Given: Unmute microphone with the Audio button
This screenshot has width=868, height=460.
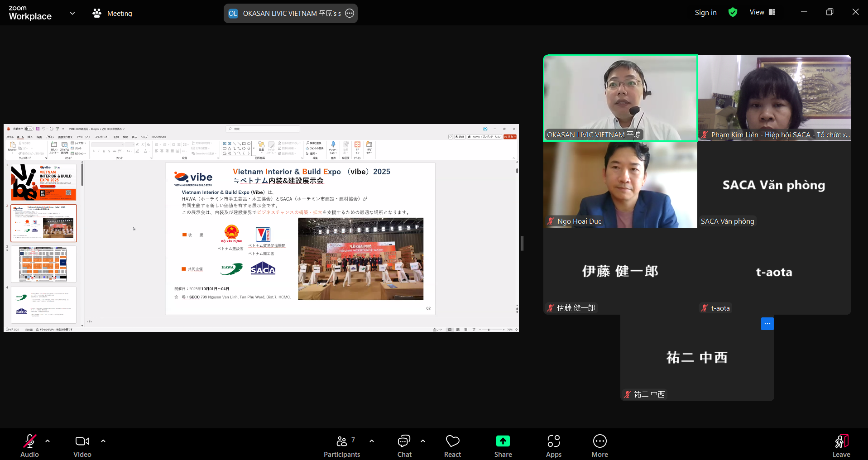Looking at the screenshot, I should point(29,446).
